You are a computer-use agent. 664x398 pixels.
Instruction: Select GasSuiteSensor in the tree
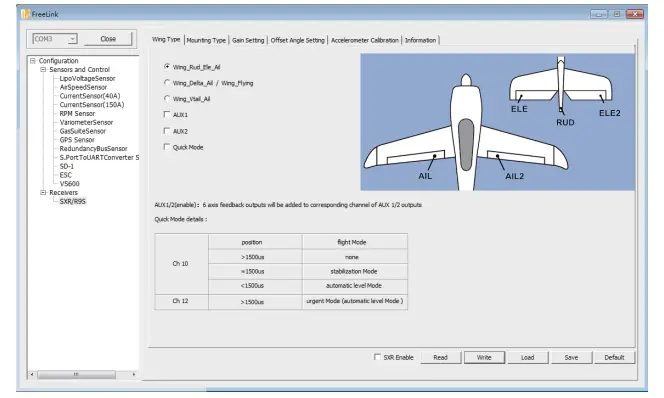[x=83, y=131]
